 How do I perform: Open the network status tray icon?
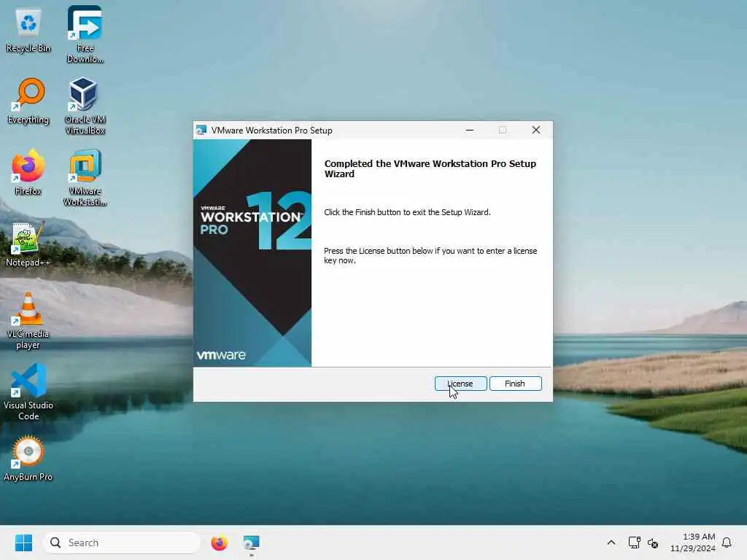click(x=634, y=542)
